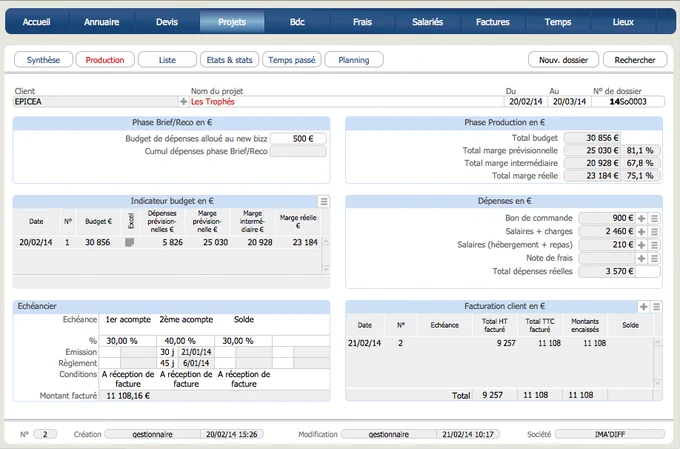Open the Devis section
Image resolution: width=680 pixels, height=449 pixels.
pyautogui.click(x=167, y=22)
